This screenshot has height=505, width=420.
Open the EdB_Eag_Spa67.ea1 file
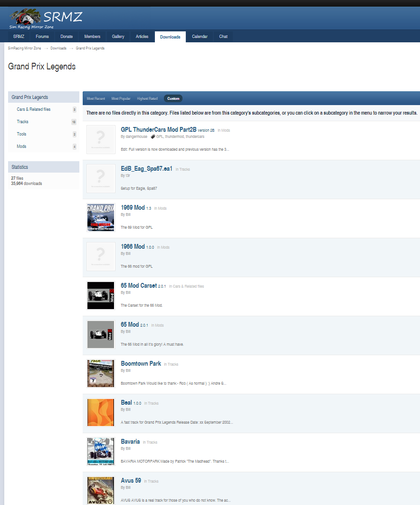[146, 168]
